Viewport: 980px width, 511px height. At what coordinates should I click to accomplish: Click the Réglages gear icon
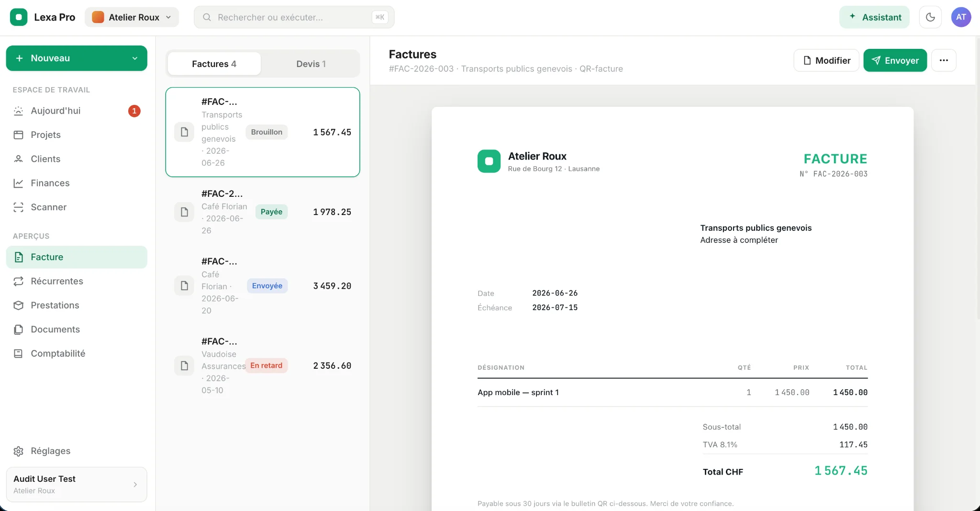[18, 451]
